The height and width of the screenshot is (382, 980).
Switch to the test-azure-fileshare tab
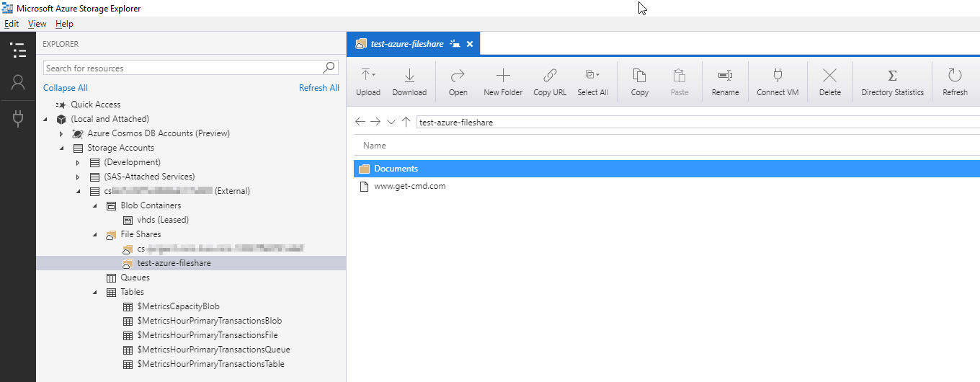click(x=409, y=44)
